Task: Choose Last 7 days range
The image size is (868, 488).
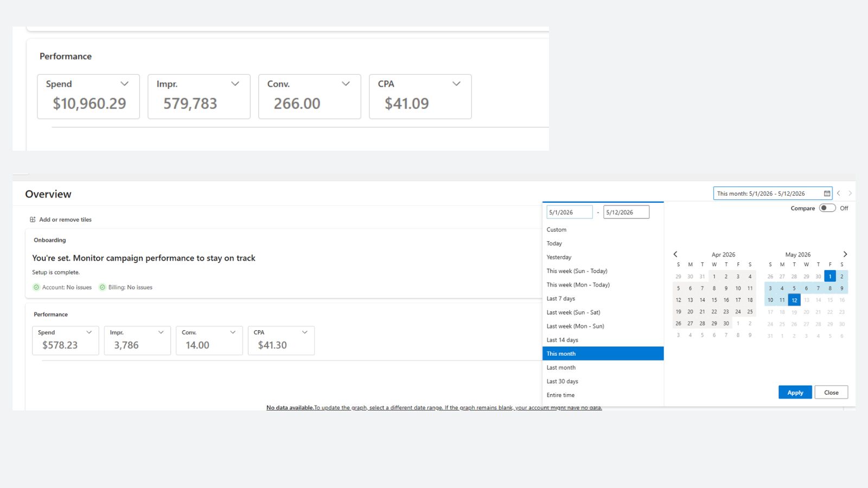Action: pos(603,299)
